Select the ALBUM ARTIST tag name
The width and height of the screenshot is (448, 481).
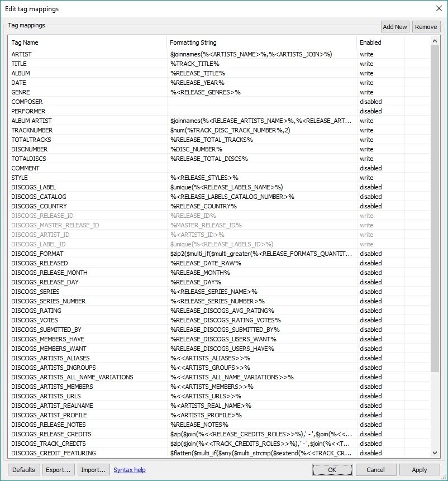[32, 121]
